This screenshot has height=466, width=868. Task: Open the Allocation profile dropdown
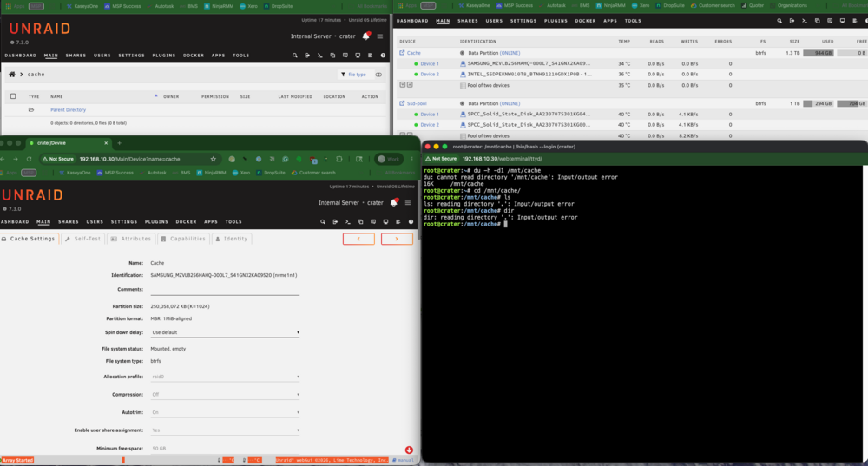pos(226,377)
